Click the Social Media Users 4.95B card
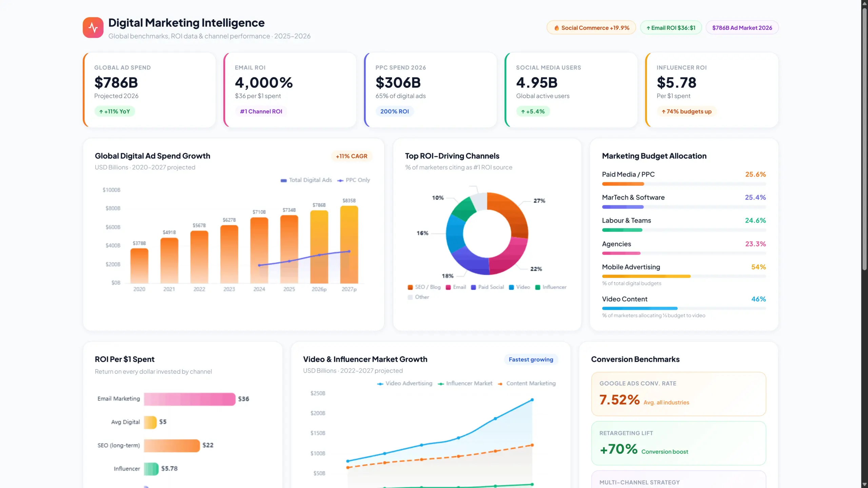The image size is (868, 488). pos(571,90)
